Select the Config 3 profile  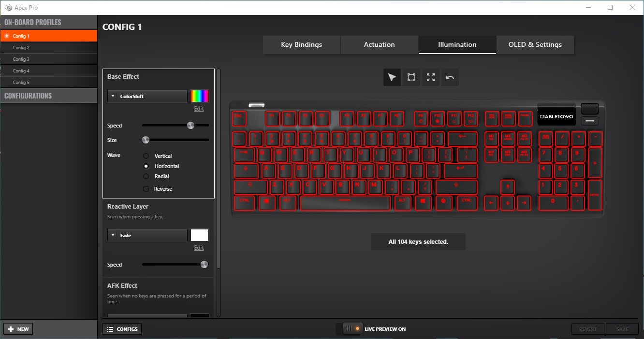[x=49, y=59]
